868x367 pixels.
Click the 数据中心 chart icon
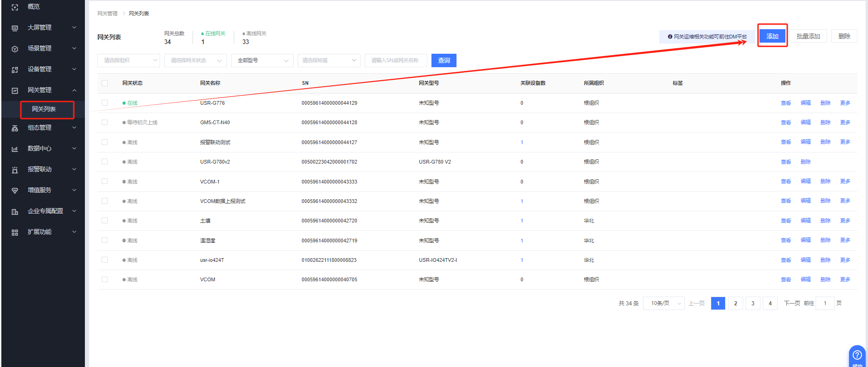15,149
